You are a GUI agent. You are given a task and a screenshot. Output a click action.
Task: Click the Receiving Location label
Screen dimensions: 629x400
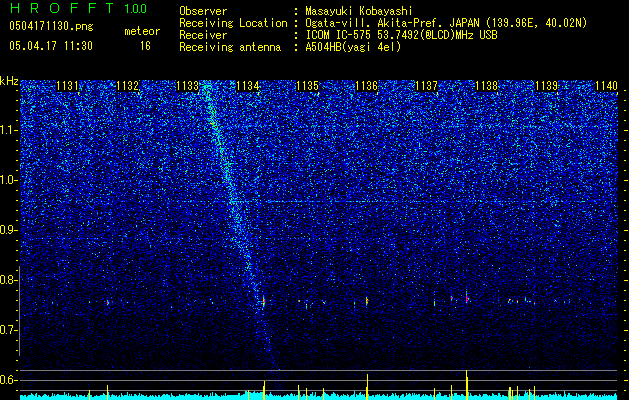pos(233,24)
